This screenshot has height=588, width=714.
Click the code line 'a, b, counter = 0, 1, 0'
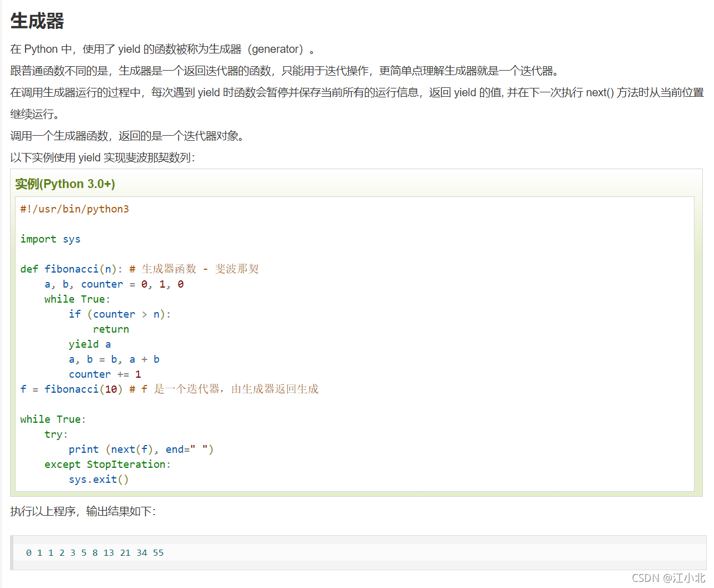point(114,284)
